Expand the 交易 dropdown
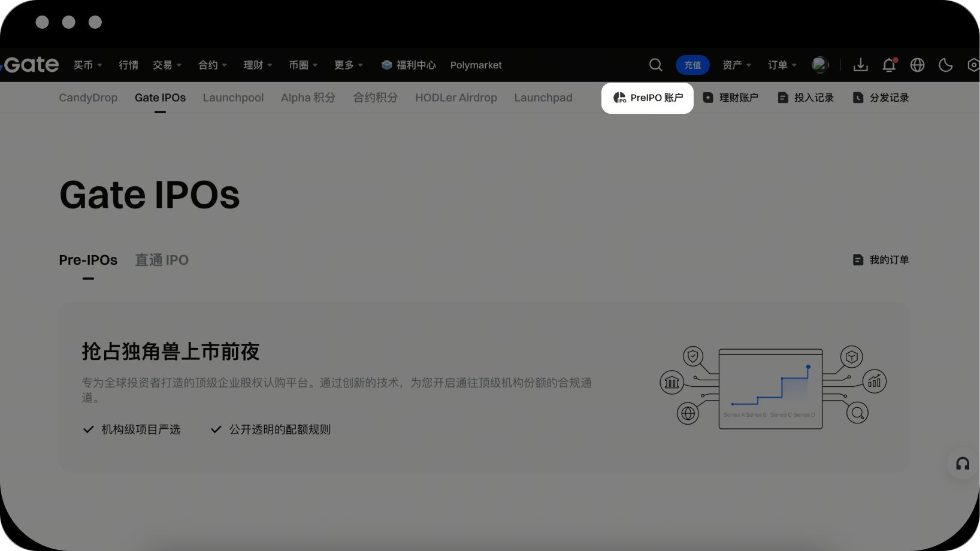This screenshot has width=980, height=551. pos(167,65)
